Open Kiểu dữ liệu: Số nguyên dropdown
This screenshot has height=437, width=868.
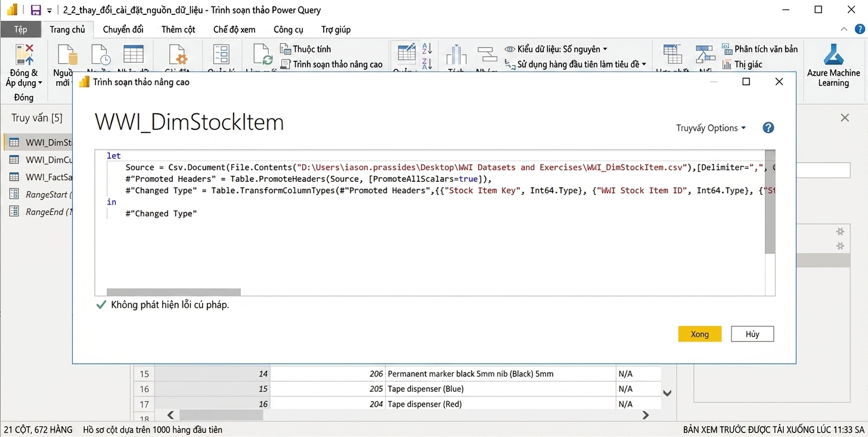pos(556,49)
